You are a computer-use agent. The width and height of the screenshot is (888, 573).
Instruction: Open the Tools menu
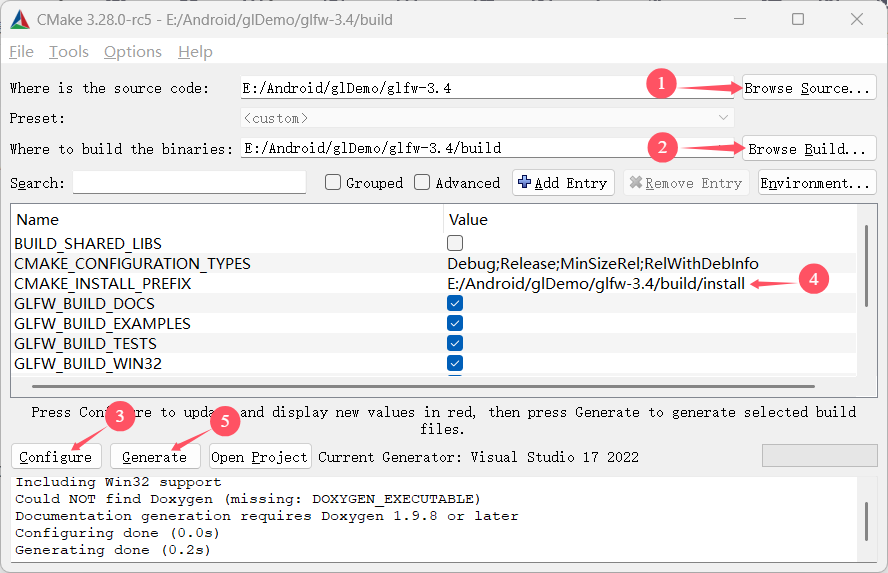coord(69,52)
